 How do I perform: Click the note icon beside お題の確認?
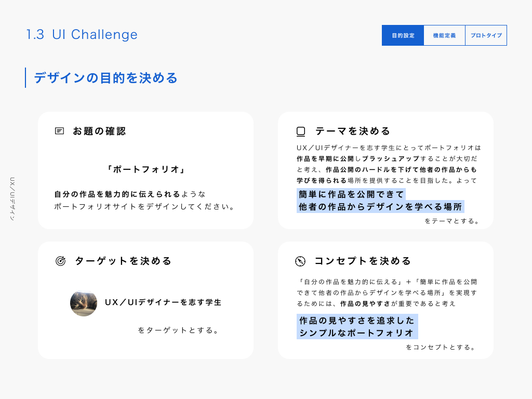tap(60, 131)
